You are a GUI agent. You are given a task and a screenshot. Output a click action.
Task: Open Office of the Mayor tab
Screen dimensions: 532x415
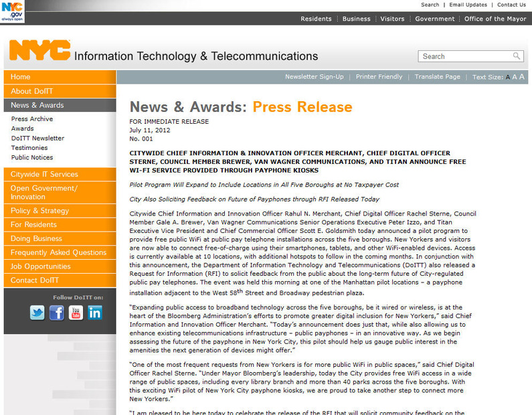coord(495,19)
